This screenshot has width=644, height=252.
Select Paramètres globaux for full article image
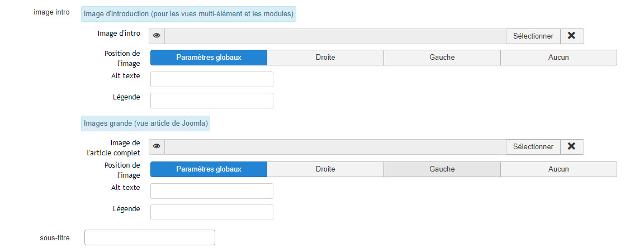coord(209,169)
